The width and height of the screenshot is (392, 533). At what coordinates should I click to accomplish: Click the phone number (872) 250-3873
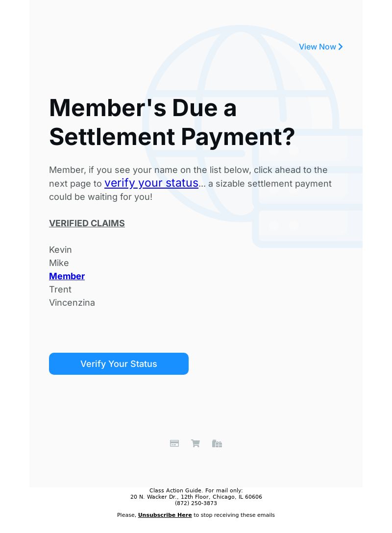coord(196,503)
